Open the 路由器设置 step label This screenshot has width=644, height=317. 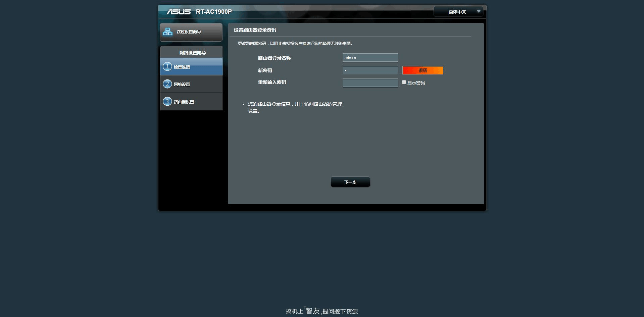pos(184,102)
